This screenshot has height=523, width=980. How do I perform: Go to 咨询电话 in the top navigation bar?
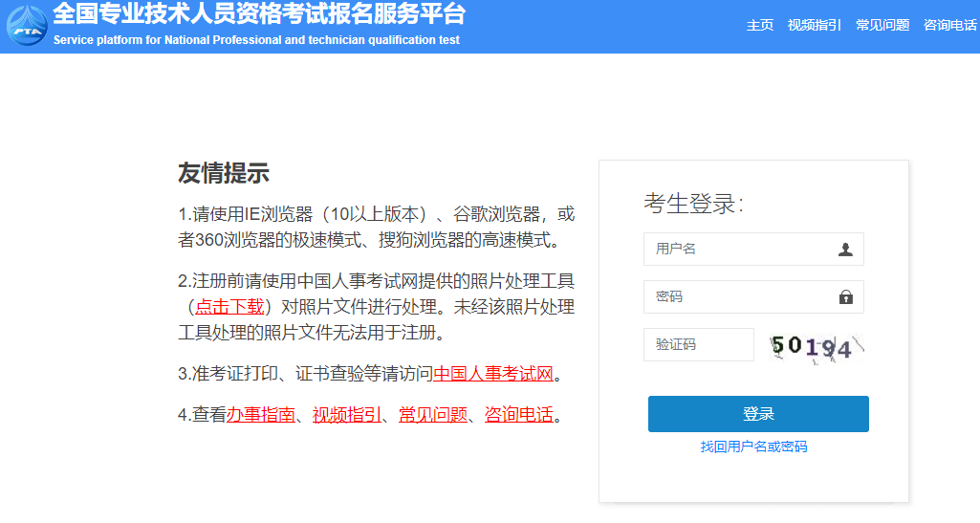949,26
